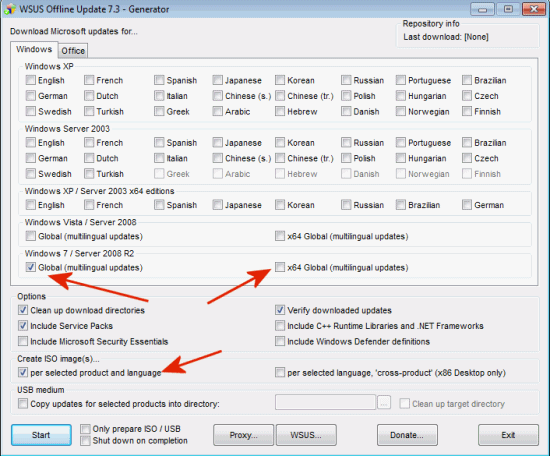Check Chinese (tr.) under Windows XP

pos(280,95)
